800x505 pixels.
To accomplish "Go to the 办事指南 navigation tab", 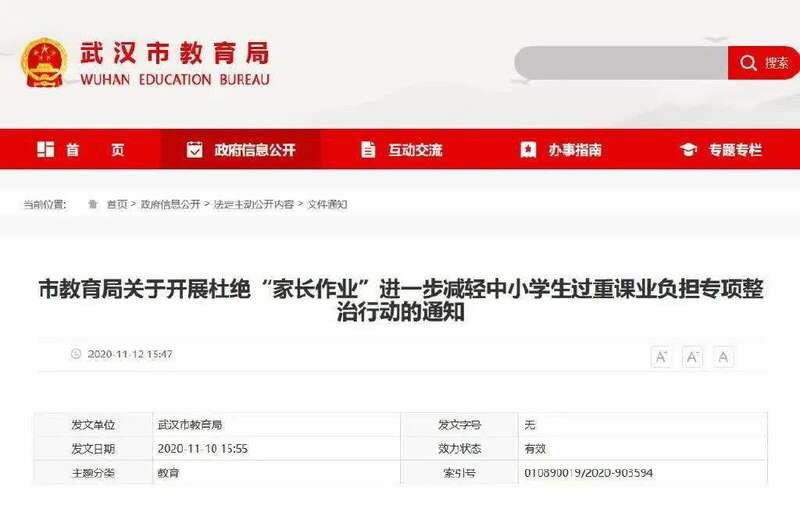I will 561,150.
